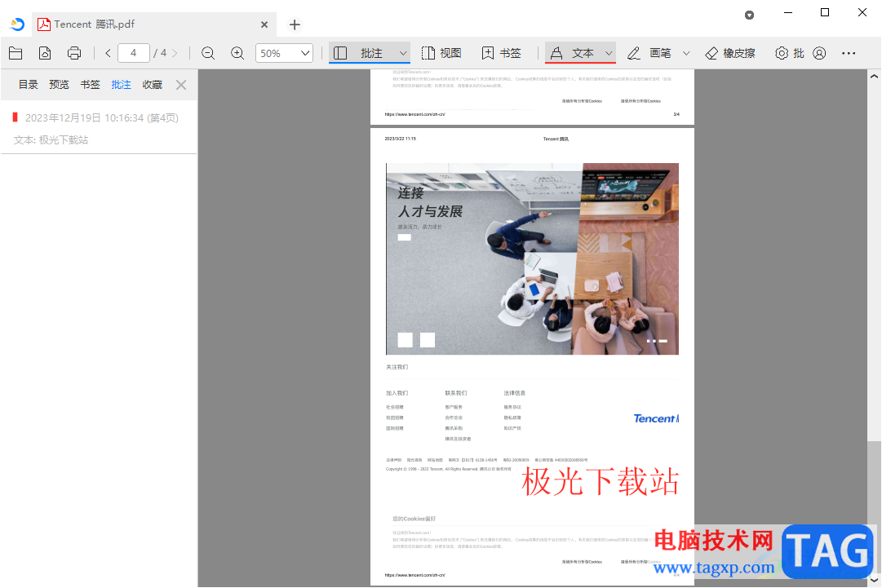Screen dimensions: 882x588
Task: Click the annotation text 文本: 极光下载站
Action: [51, 140]
